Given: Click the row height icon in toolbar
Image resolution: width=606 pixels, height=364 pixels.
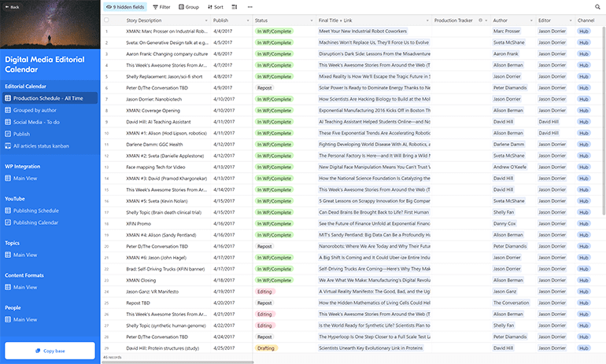Looking at the screenshot, I should [235, 6].
